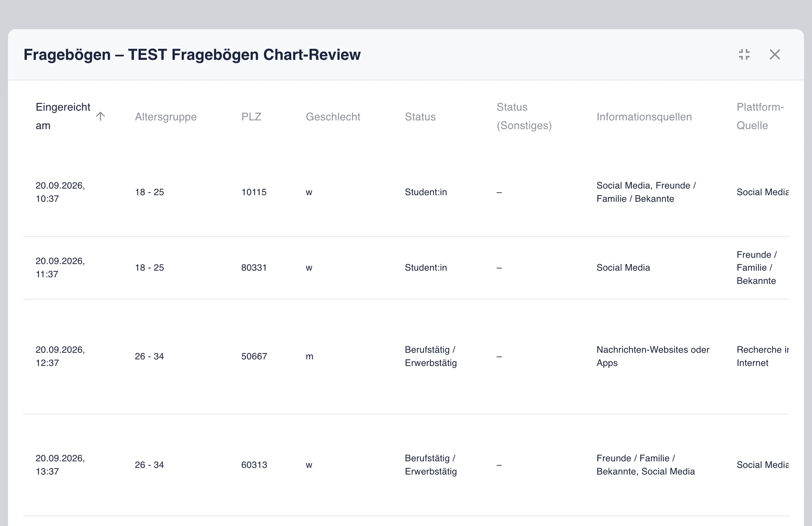Select the 20.09.2026, 12:37 date cell
The image size is (812, 526).
point(60,356)
